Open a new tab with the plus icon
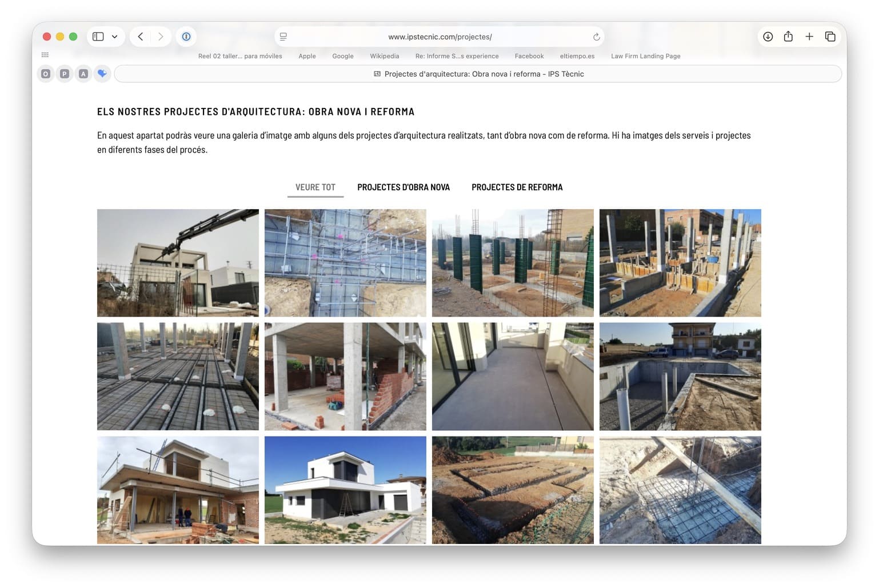 tap(809, 37)
